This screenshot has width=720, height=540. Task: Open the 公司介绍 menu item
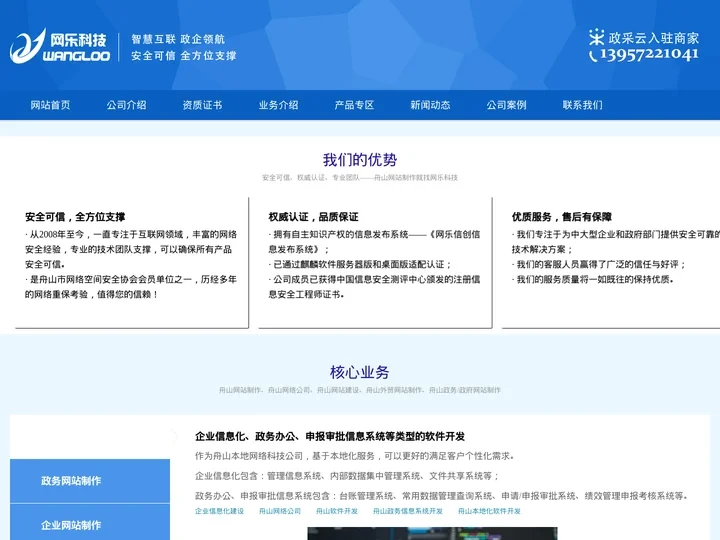point(126,105)
